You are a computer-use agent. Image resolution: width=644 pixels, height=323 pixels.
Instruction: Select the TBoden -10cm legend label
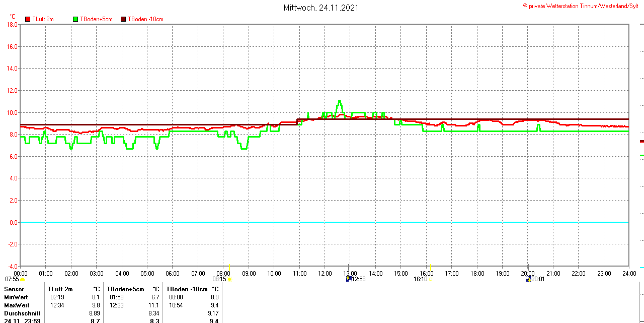145,19
